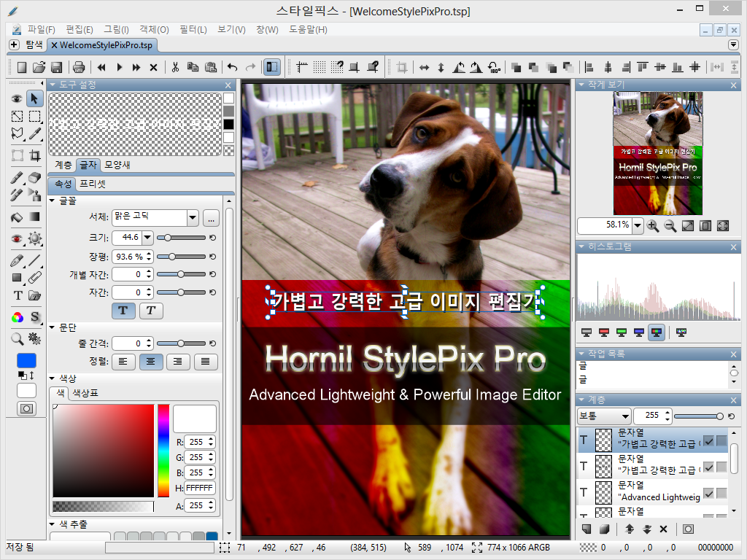Choose the rectangular marquee selection tool
Image resolution: width=747 pixels, height=560 pixels.
pyautogui.click(x=34, y=117)
